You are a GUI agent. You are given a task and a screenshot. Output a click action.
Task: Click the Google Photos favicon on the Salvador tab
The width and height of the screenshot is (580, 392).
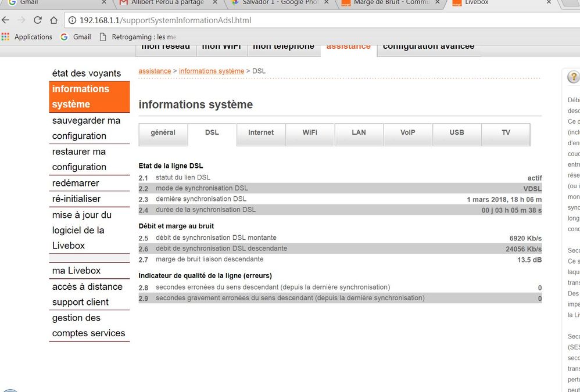pos(231,3)
